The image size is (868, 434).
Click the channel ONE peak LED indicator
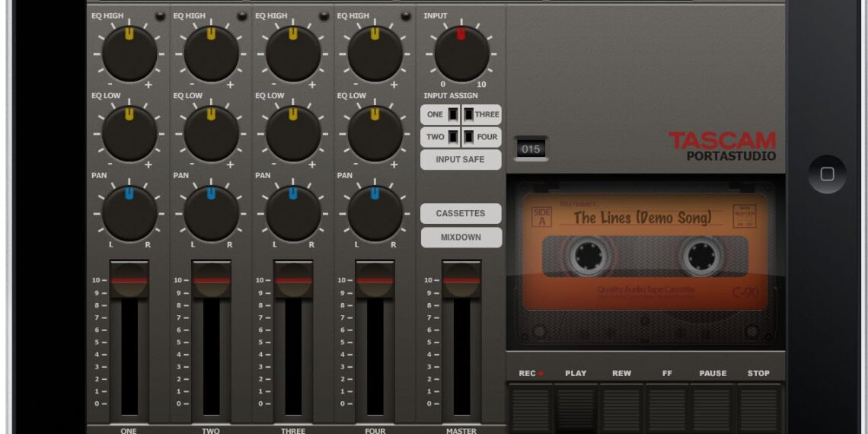[x=160, y=16]
